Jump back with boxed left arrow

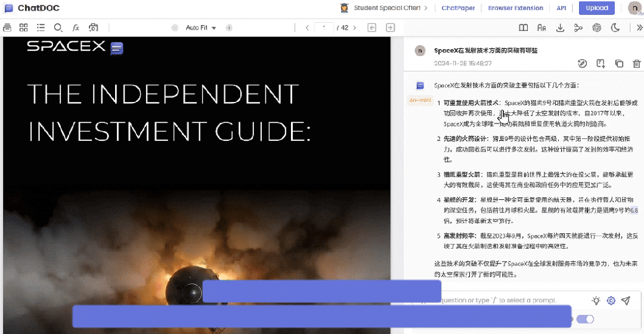371,27
